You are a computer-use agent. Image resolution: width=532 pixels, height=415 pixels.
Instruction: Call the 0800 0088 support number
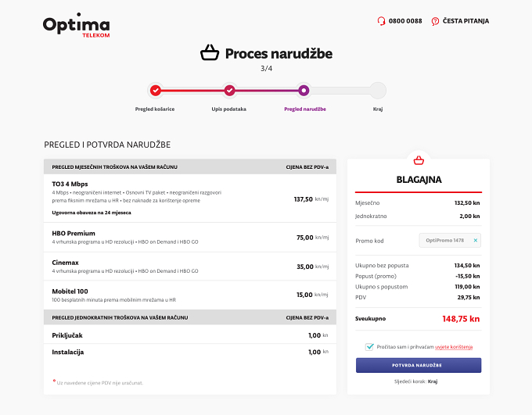(405, 21)
